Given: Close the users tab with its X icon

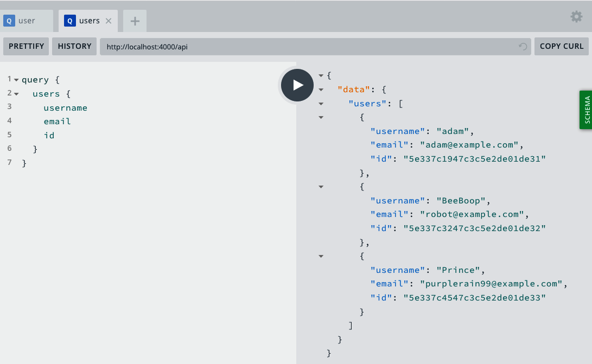Looking at the screenshot, I should click(109, 20).
